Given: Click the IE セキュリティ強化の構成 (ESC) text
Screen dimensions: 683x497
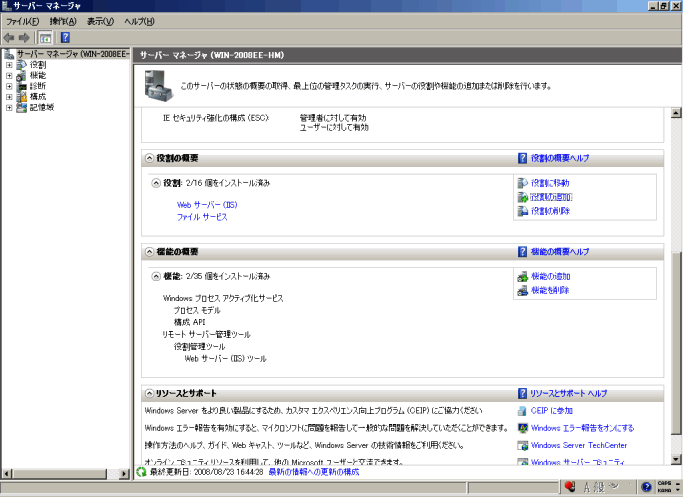Looking at the screenshot, I should [x=216, y=118].
